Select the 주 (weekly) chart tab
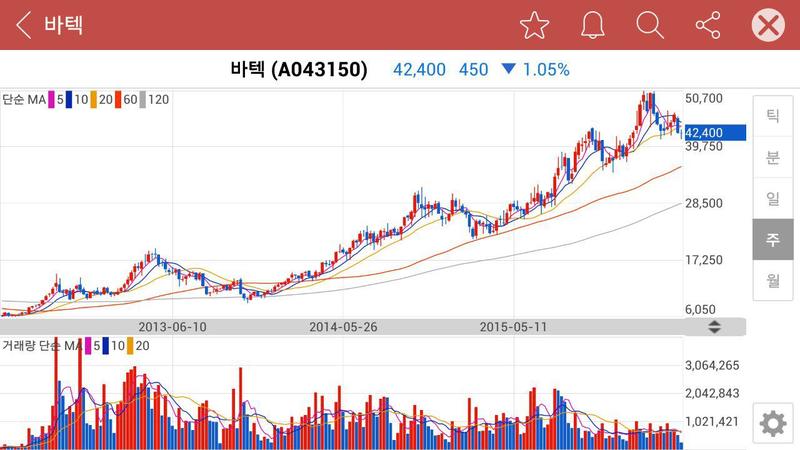 [x=773, y=239]
